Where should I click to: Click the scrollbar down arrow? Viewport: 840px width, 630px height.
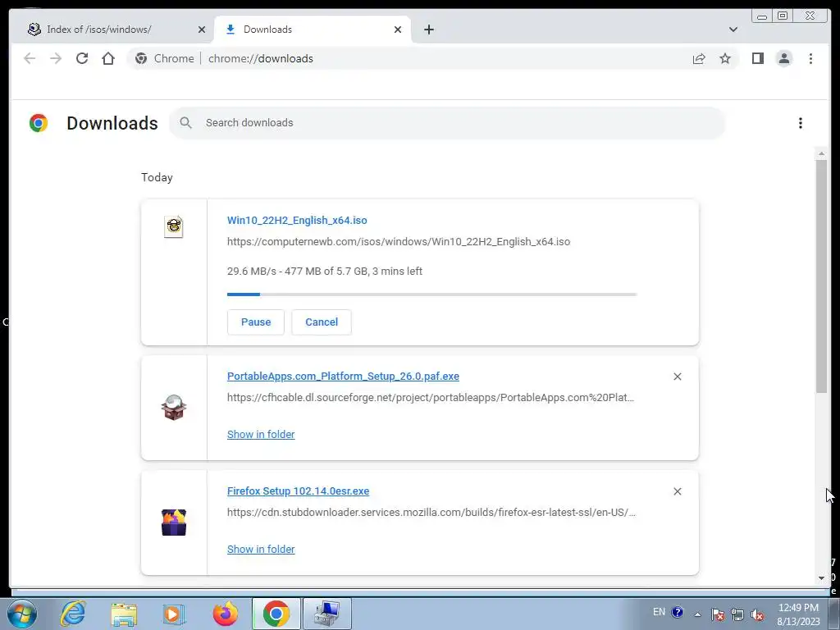[821, 578]
